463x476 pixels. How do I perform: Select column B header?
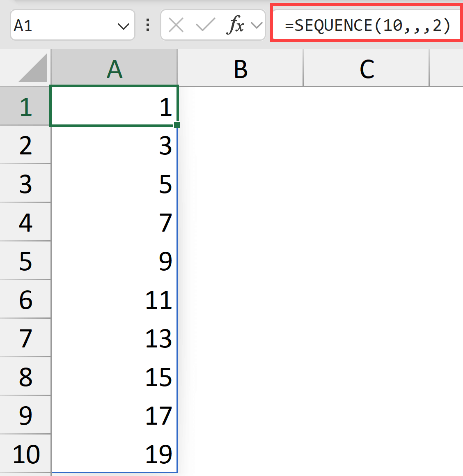click(240, 68)
